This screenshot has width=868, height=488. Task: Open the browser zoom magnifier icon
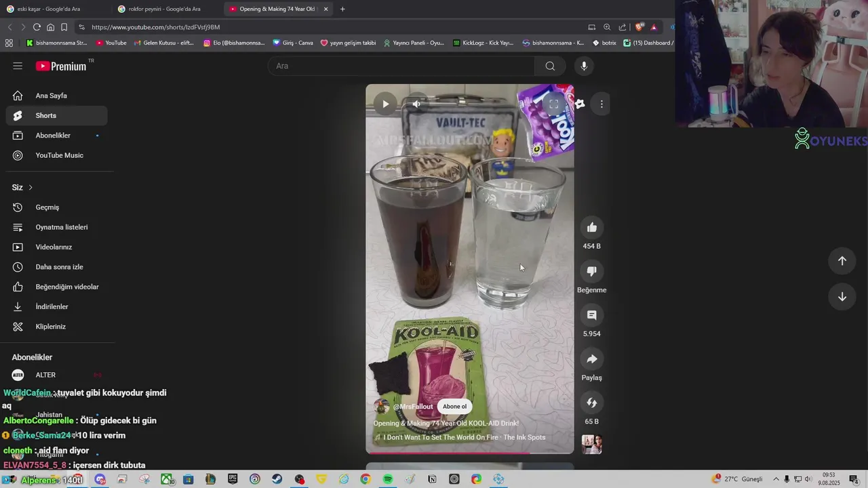pos(607,27)
